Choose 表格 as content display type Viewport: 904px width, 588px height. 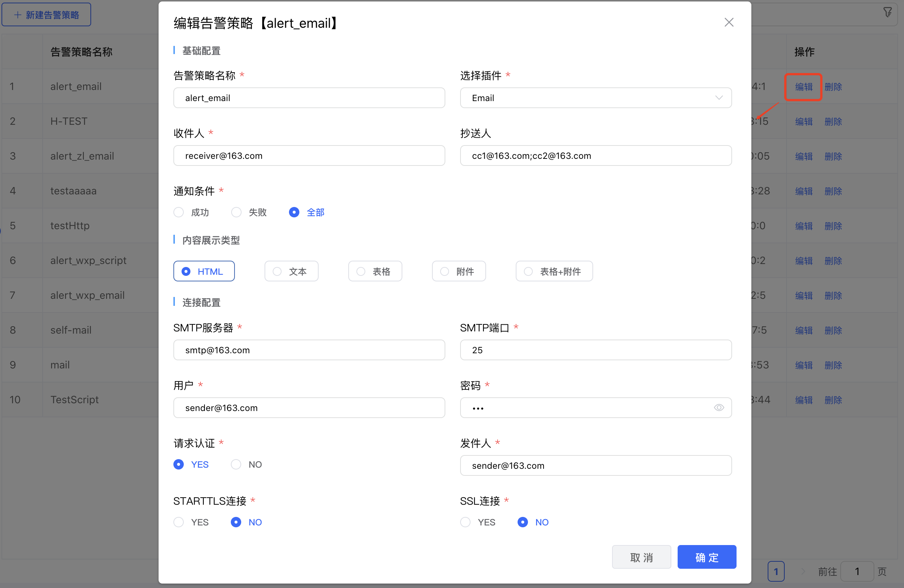[x=375, y=271]
